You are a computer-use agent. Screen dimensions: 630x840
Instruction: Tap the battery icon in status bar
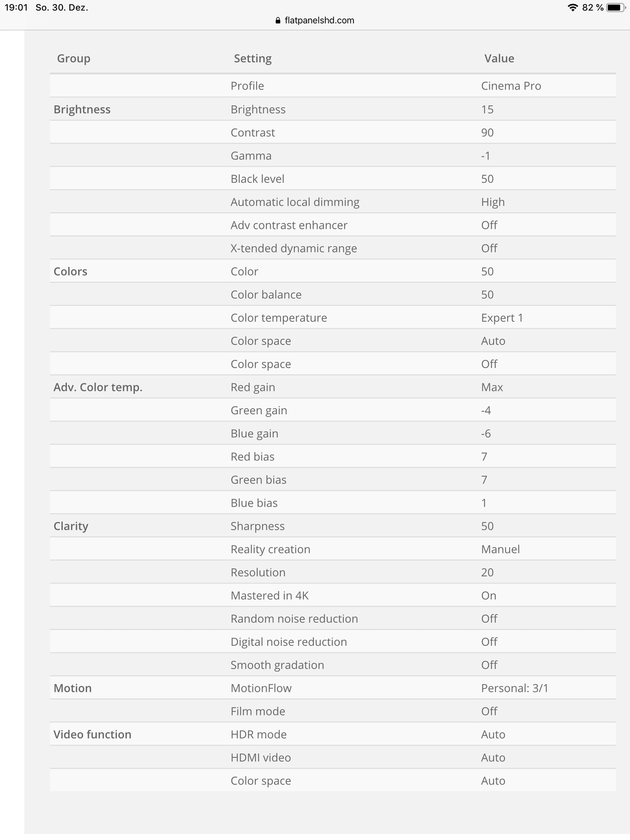pos(615,7)
